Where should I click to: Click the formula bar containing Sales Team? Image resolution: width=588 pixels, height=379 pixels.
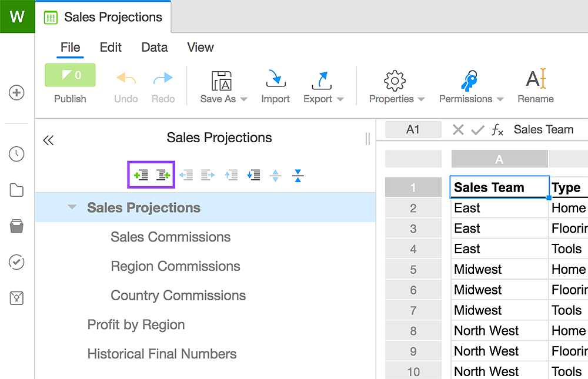[543, 130]
